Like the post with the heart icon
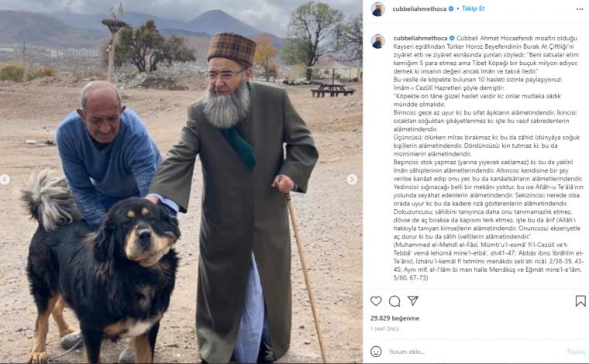Viewport: 589px width, 364px height. click(376, 301)
